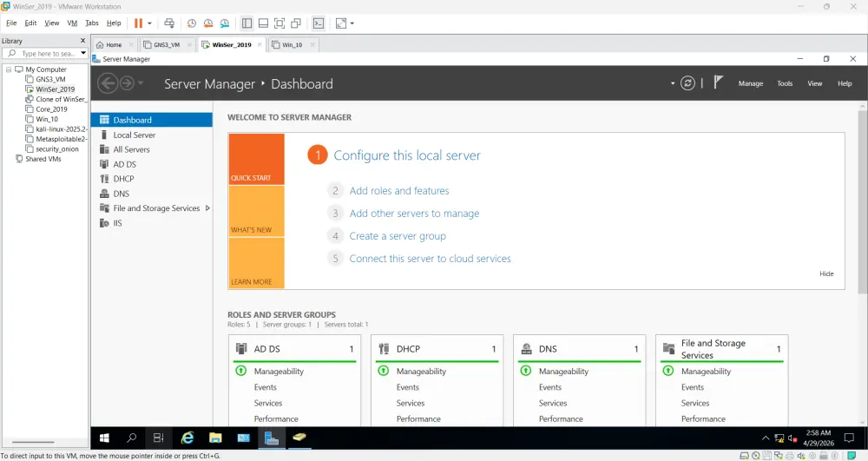Click the Server Manager forward arrow button

coord(127,83)
